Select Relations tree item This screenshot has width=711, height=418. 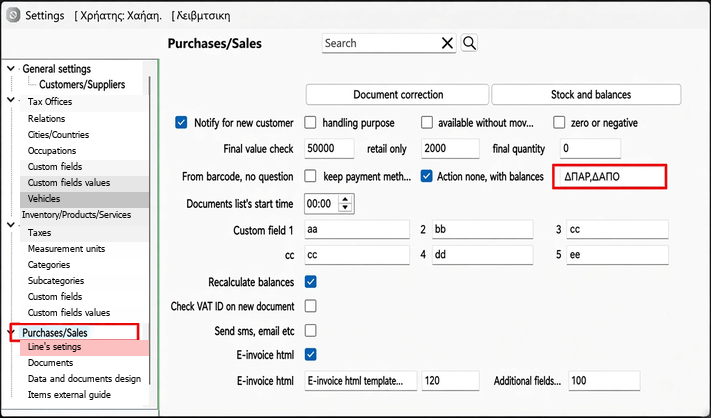point(46,118)
